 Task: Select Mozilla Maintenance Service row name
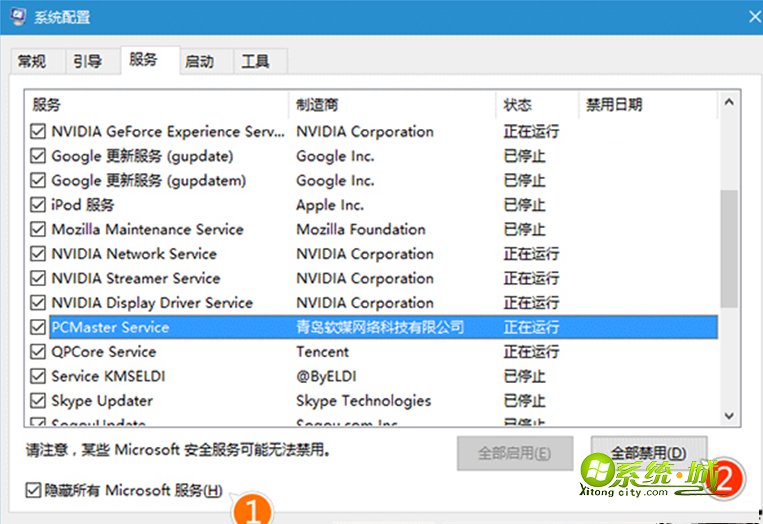pyautogui.click(x=147, y=229)
